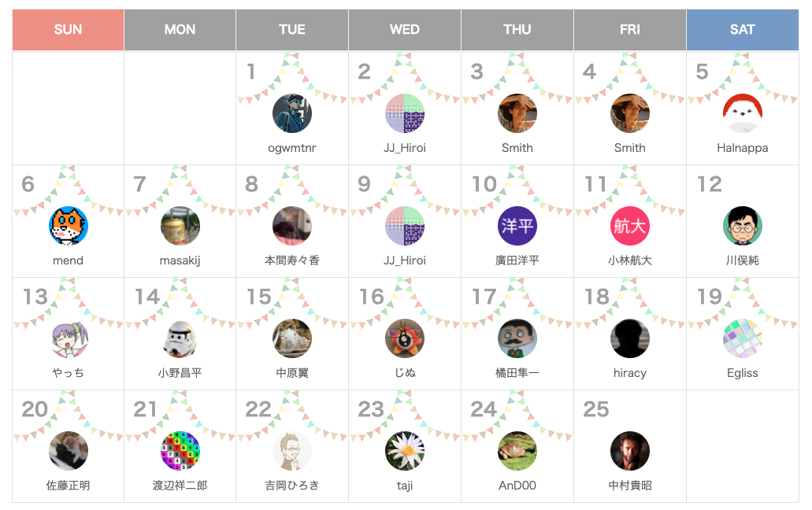Open Halnappa's red-hat avatar on day 5
Screen dimensions: 812x510
(x=742, y=113)
